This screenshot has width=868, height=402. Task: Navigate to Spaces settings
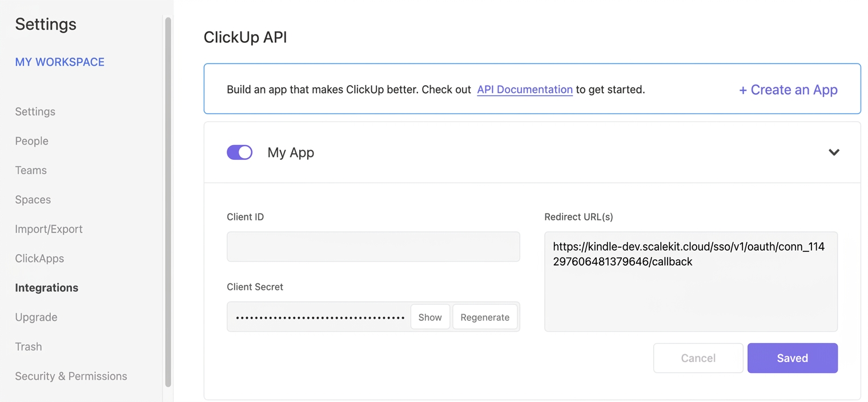click(x=33, y=200)
